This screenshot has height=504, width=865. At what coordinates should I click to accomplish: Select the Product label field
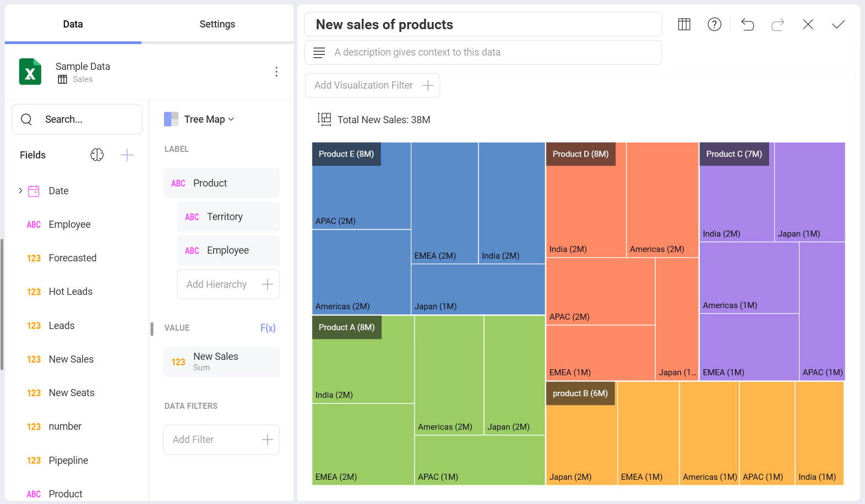click(221, 183)
